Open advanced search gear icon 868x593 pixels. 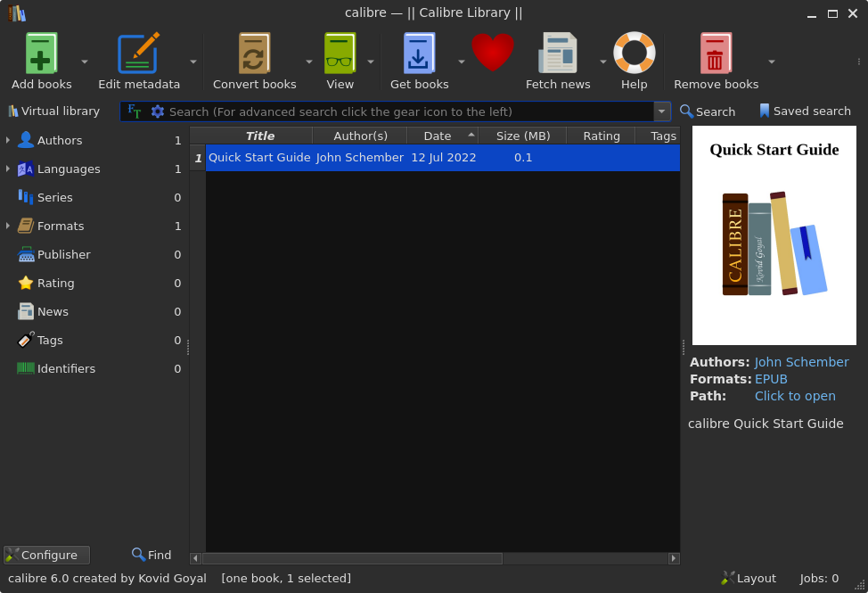tap(158, 111)
